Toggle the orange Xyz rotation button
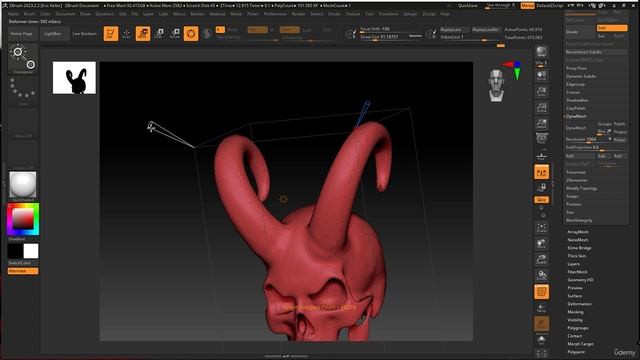Image resolution: width=640 pixels, height=360 pixels. (542, 200)
